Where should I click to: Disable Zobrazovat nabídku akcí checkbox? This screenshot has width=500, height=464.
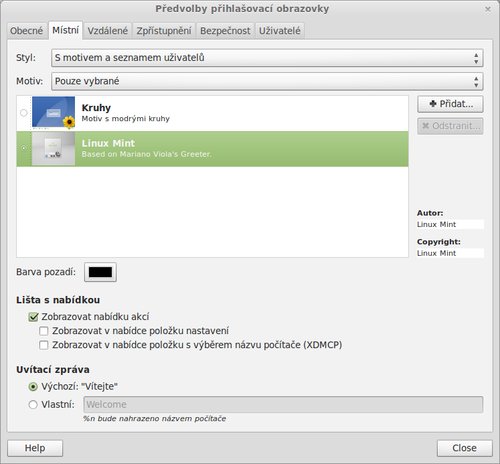point(33,317)
